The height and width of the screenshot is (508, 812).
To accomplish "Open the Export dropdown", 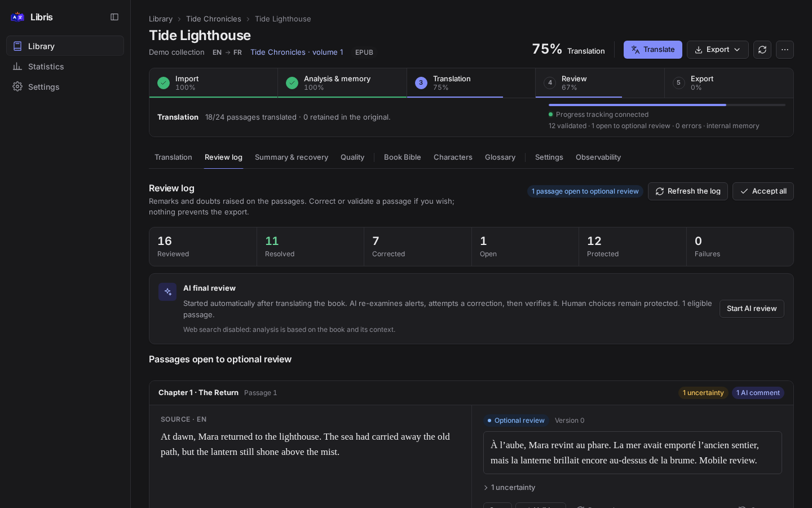I will pos(717,50).
